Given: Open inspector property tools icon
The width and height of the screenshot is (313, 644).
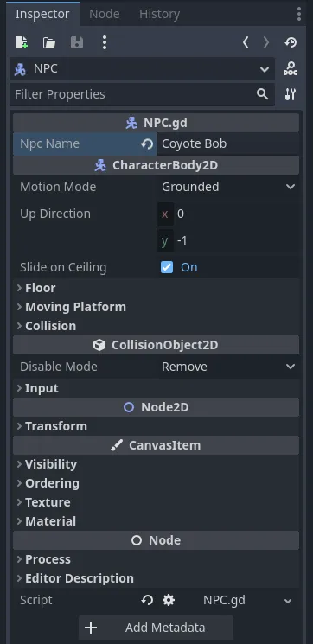Looking at the screenshot, I should [291, 94].
